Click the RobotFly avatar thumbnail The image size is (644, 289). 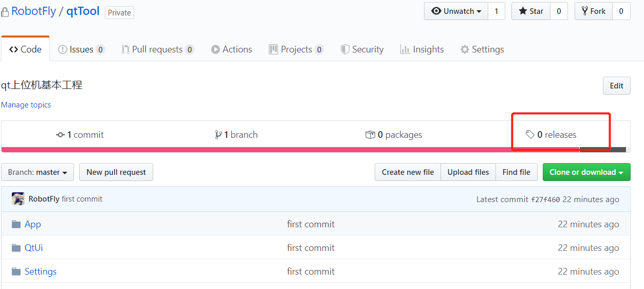18,199
